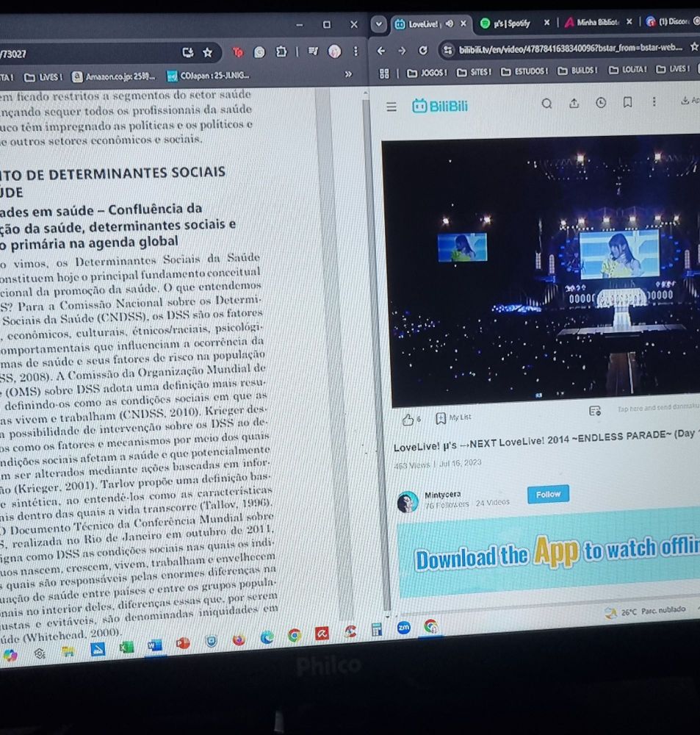The height and width of the screenshot is (735, 700).
Task: Open the ESTUDOS bookmark folder
Action: pyautogui.click(x=524, y=71)
